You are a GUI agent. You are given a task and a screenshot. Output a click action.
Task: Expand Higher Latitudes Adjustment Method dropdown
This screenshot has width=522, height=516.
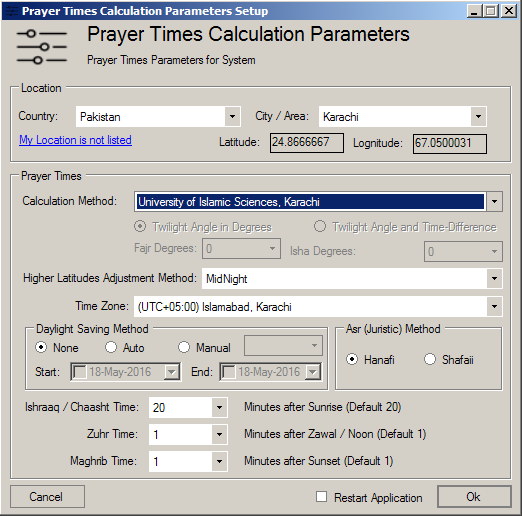[494, 279]
